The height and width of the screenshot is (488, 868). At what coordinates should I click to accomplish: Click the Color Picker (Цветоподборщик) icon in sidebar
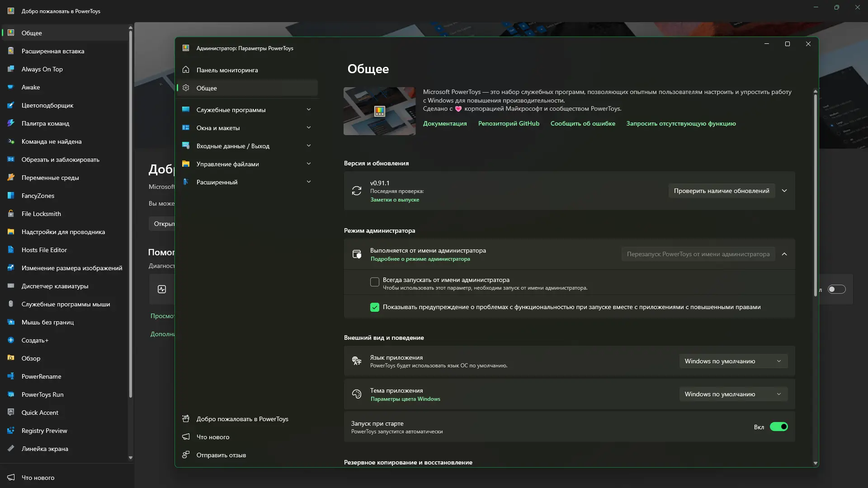point(11,105)
